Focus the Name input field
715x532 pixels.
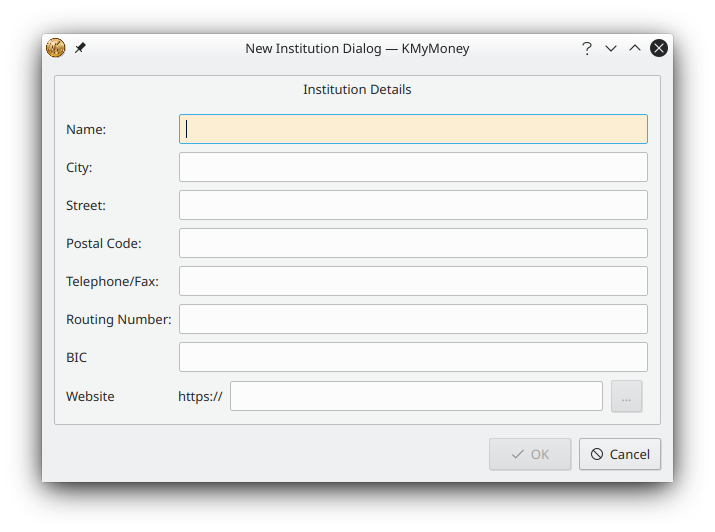coord(413,129)
